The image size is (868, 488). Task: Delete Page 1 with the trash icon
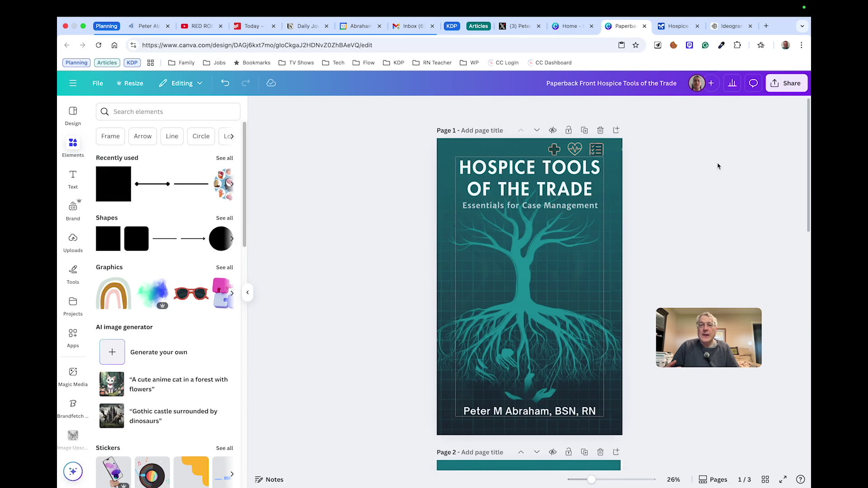coord(600,130)
